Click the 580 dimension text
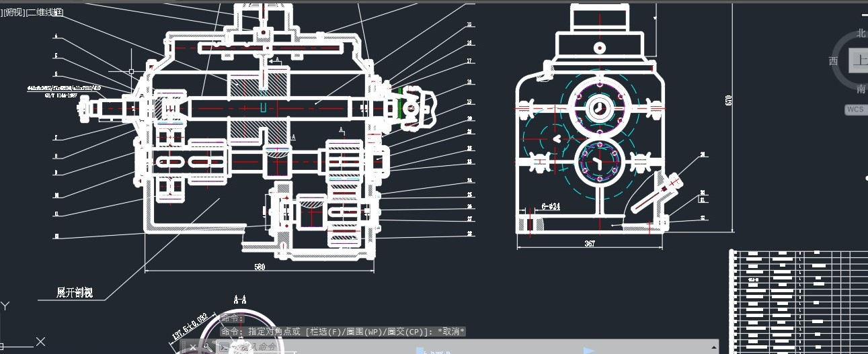Image resolution: width=868 pixels, height=354 pixels. pos(260,267)
